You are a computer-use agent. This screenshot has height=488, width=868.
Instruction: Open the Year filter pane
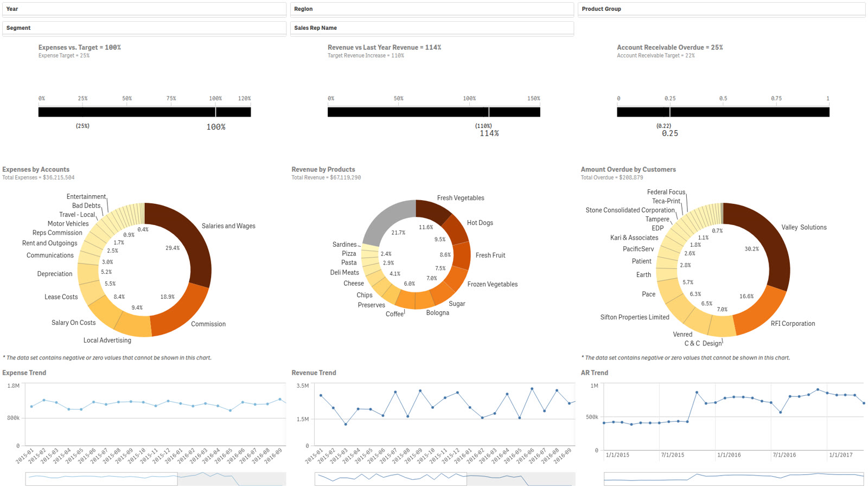coord(144,9)
